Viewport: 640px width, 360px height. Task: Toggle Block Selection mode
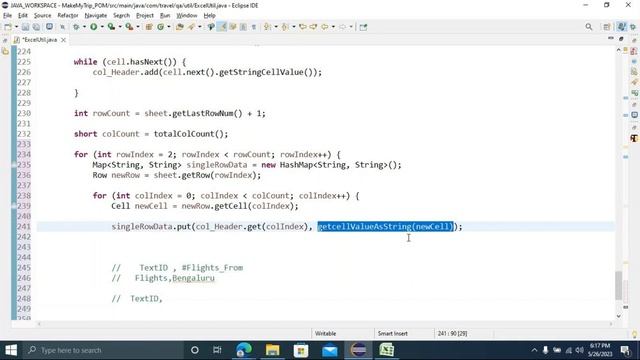pyautogui.click(x=243, y=27)
